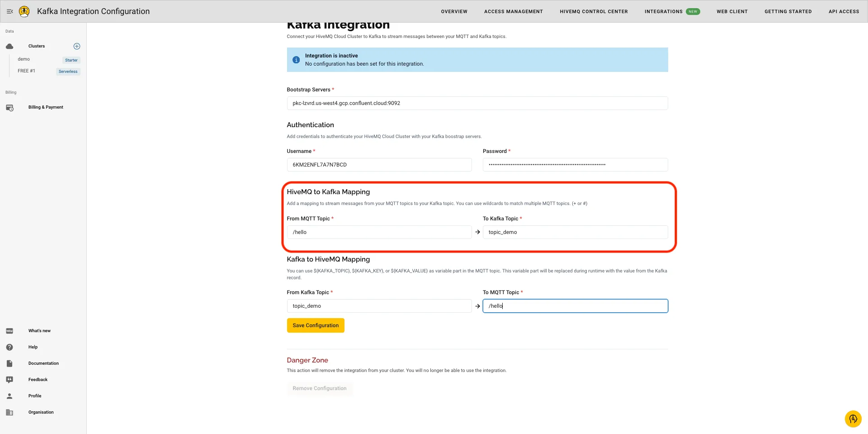Viewport: 868px width, 434px height.
Task: Switch to the Web Client tab
Action: (x=732, y=12)
